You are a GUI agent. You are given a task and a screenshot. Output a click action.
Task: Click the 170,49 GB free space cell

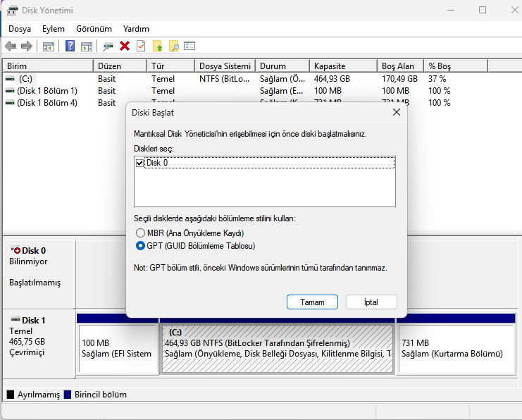click(x=399, y=79)
